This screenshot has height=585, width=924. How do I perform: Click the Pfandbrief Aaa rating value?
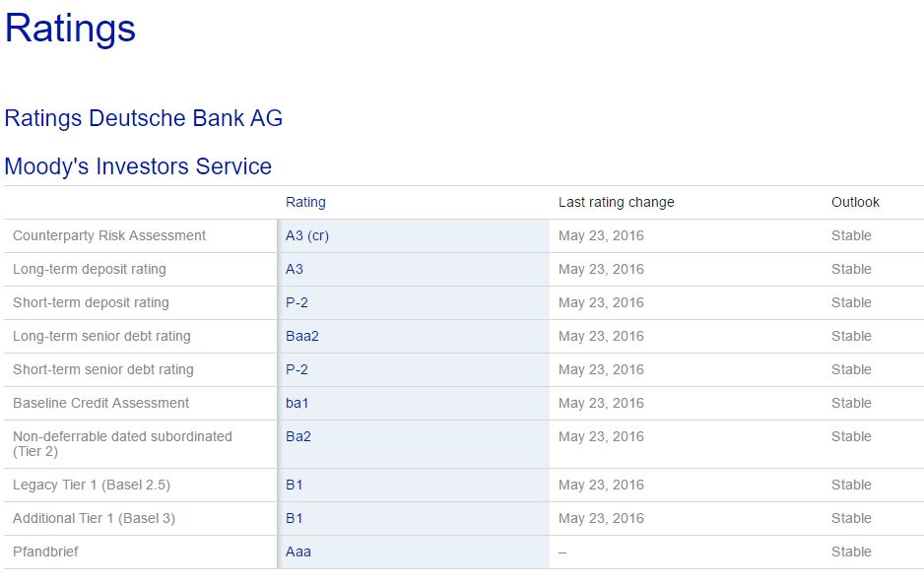pos(298,552)
